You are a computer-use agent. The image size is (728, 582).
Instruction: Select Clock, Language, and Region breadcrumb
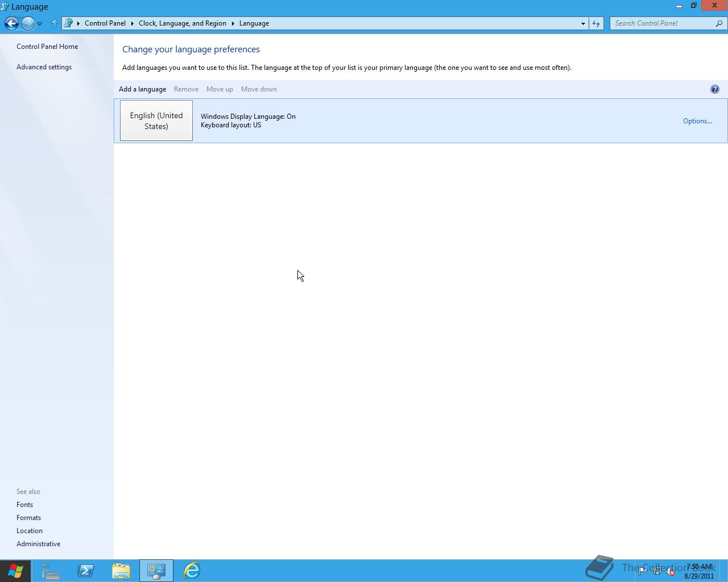coord(183,23)
